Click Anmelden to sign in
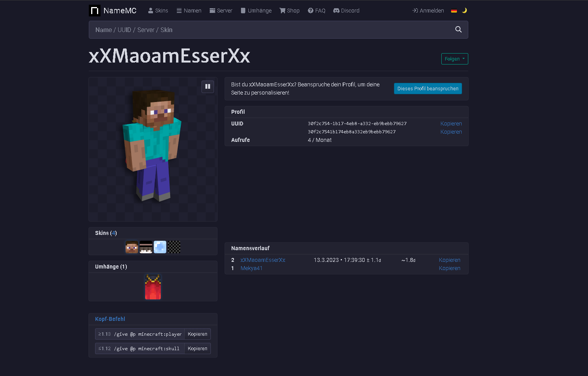The width and height of the screenshot is (588, 376). pos(428,11)
